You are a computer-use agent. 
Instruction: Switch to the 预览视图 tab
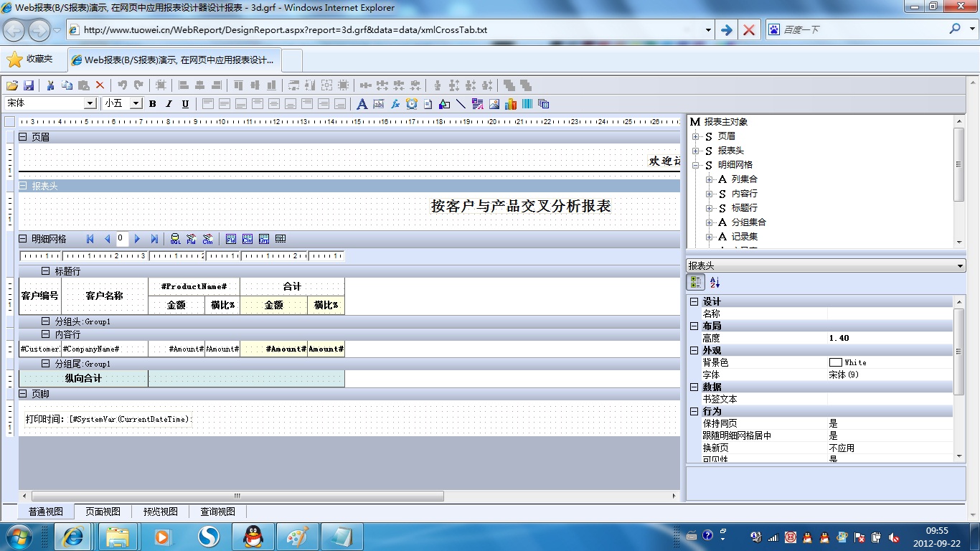(x=160, y=512)
